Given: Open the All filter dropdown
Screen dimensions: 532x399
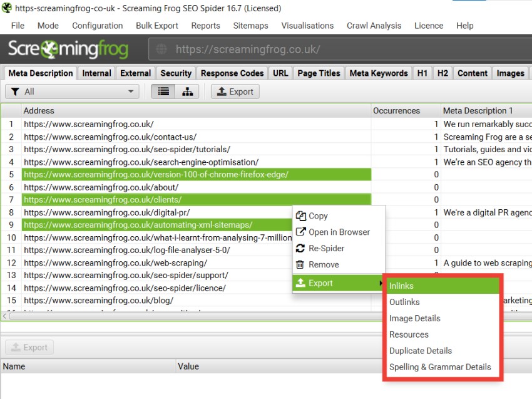Looking at the screenshot, I should click(x=72, y=91).
